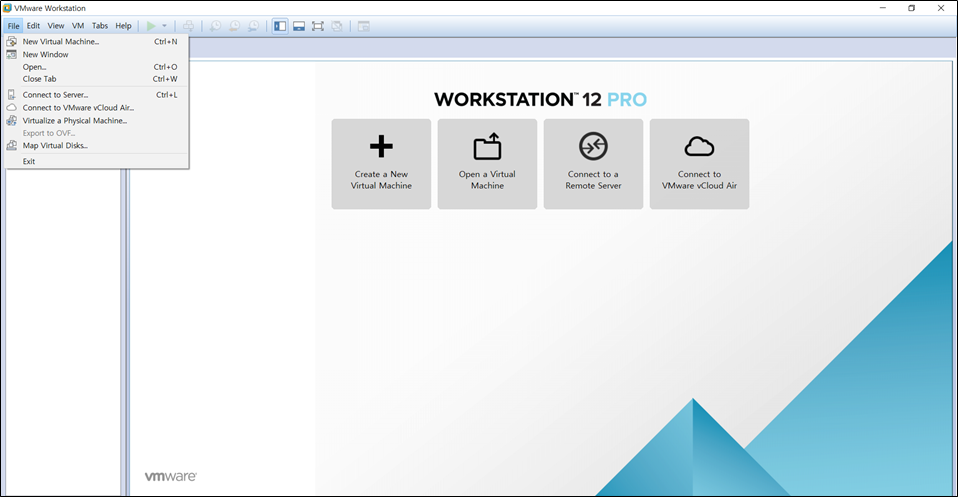The image size is (958, 497).
Task: Click the New Window menu icon
Action: [x=12, y=54]
